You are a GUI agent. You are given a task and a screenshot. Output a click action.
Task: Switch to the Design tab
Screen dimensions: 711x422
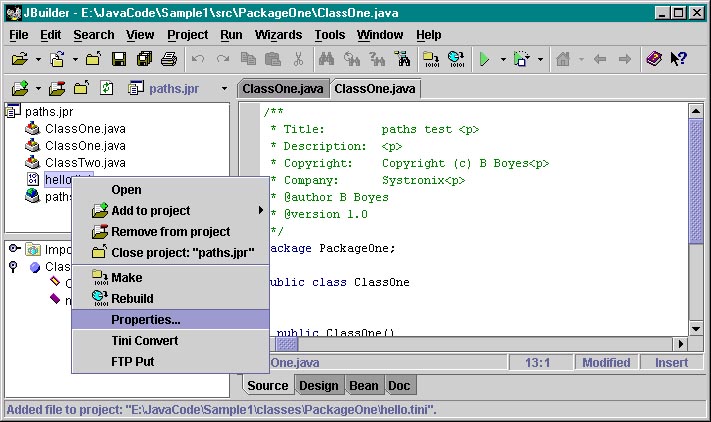319,386
